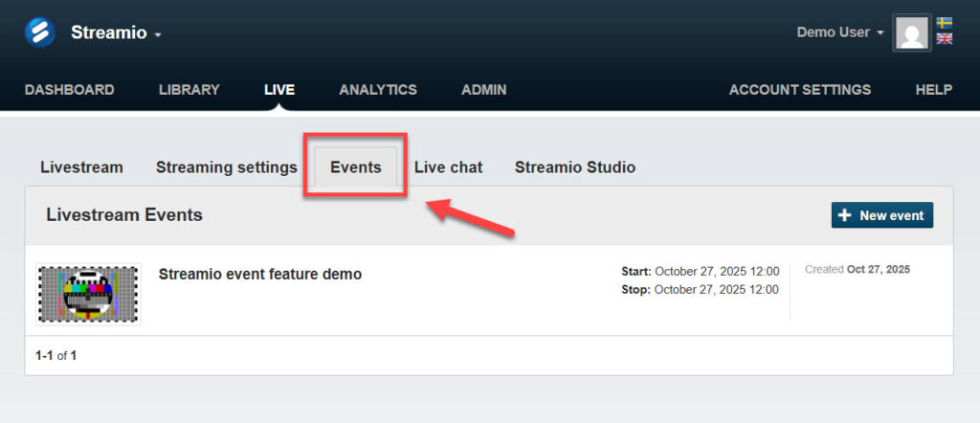Open the Library menu
Screen dimensions: 980x423
click(x=189, y=90)
